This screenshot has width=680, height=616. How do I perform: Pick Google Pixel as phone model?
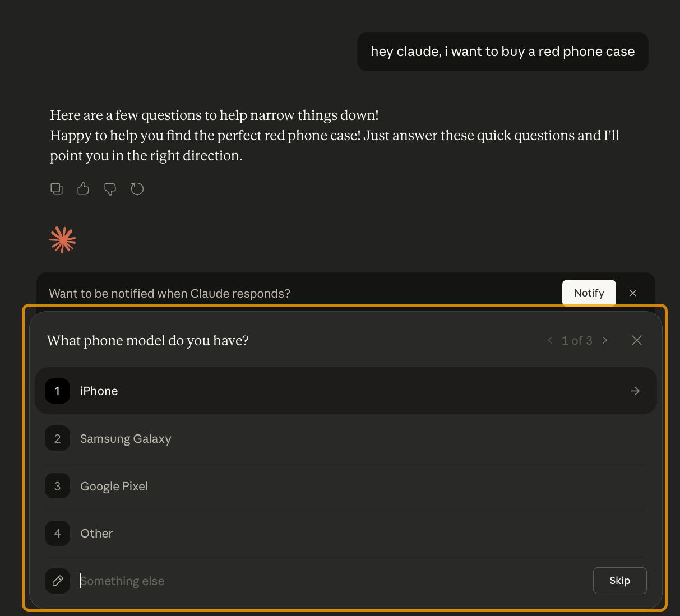[x=114, y=487]
